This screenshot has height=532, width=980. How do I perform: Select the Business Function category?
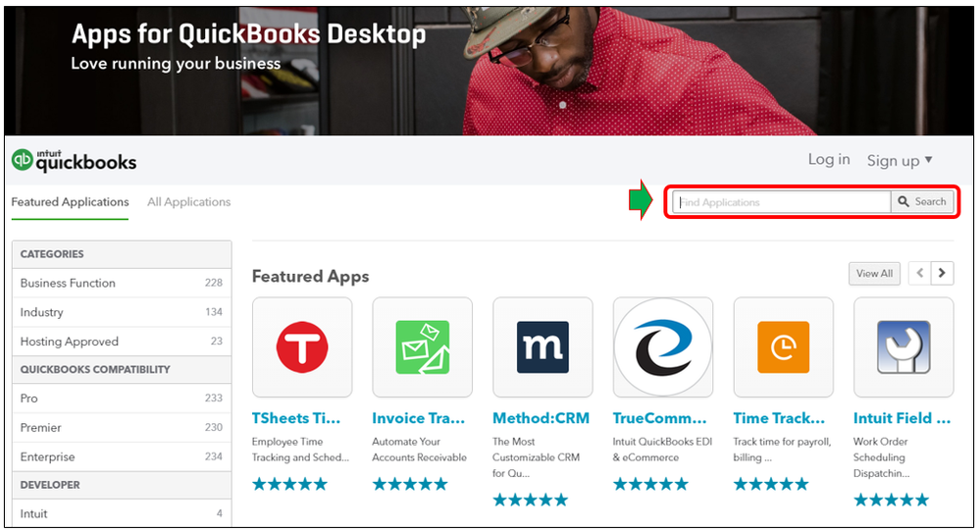[x=122, y=284]
